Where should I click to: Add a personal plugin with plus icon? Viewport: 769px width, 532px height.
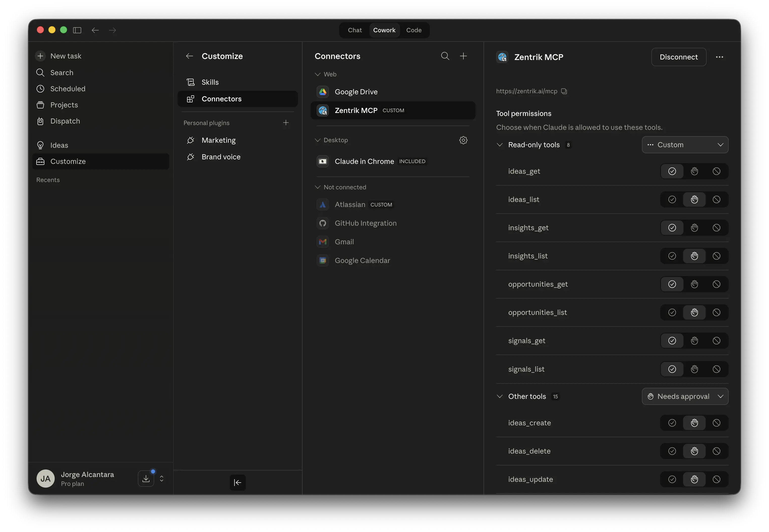[x=286, y=123]
